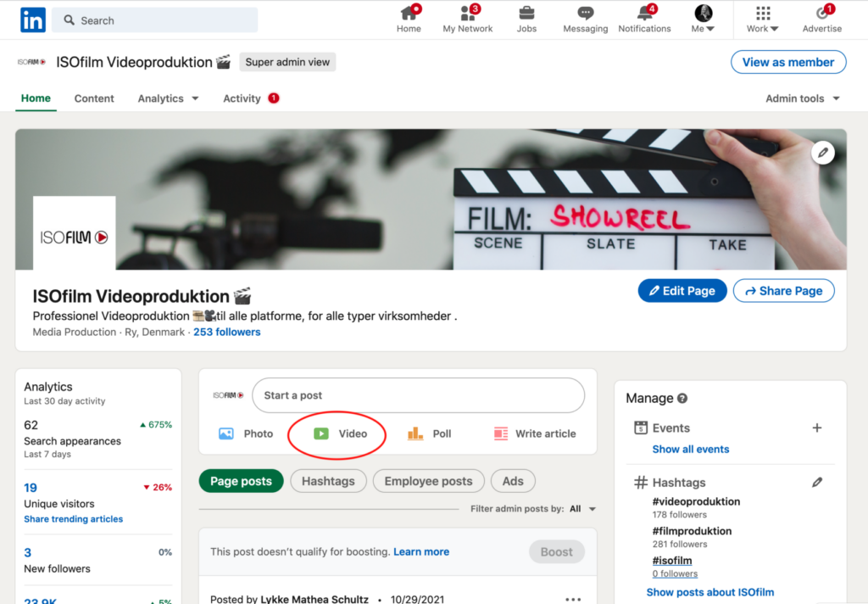Open the Filter admin posts by All dropdown
The image size is (868, 604).
pos(582,509)
